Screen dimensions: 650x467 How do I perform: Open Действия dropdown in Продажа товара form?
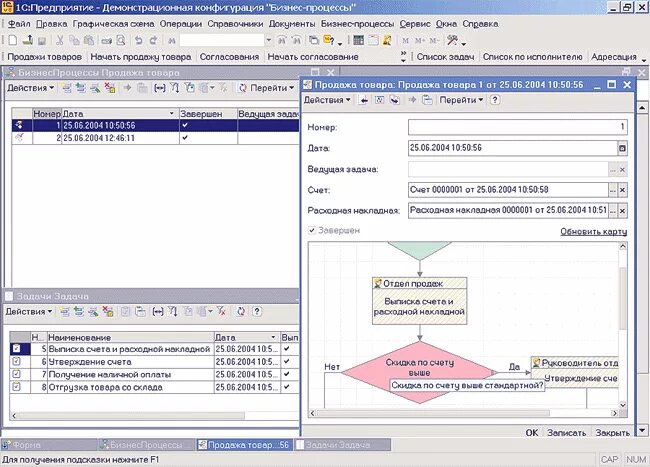[327, 100]
